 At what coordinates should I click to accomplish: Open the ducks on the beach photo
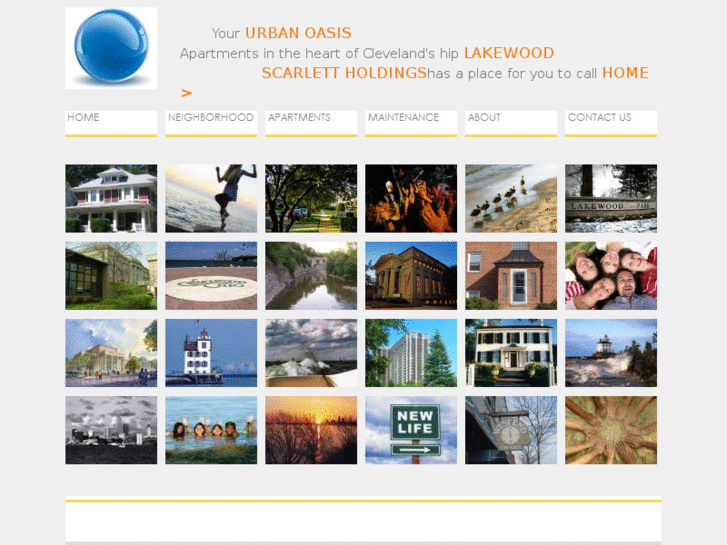[x=511, y=199]
